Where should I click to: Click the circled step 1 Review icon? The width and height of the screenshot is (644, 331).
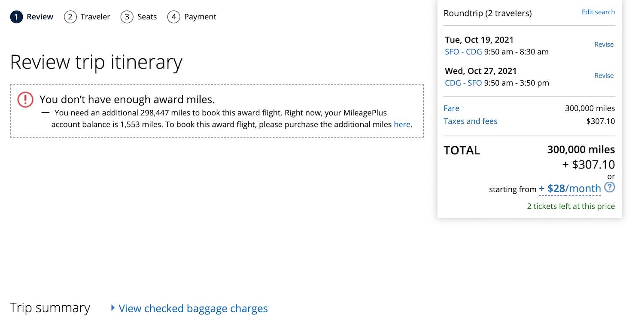tap(16, 17)
